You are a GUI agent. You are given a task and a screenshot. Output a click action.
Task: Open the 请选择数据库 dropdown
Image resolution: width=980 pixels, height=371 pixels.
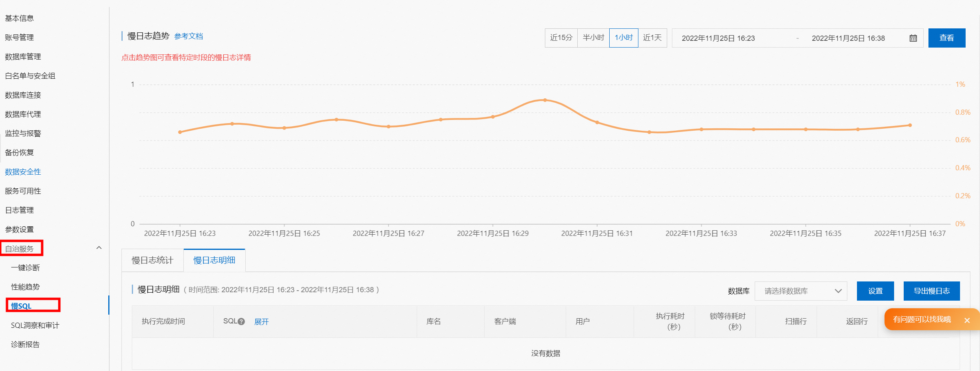coord(801,291)
